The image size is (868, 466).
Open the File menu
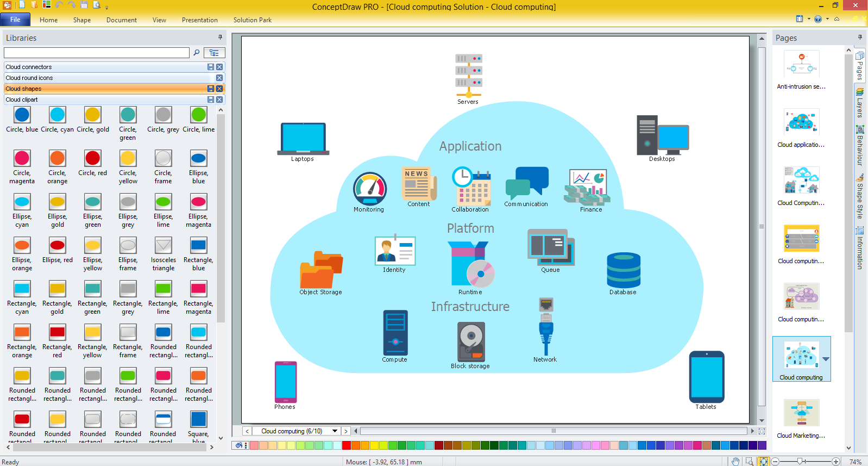coord(15,20)
